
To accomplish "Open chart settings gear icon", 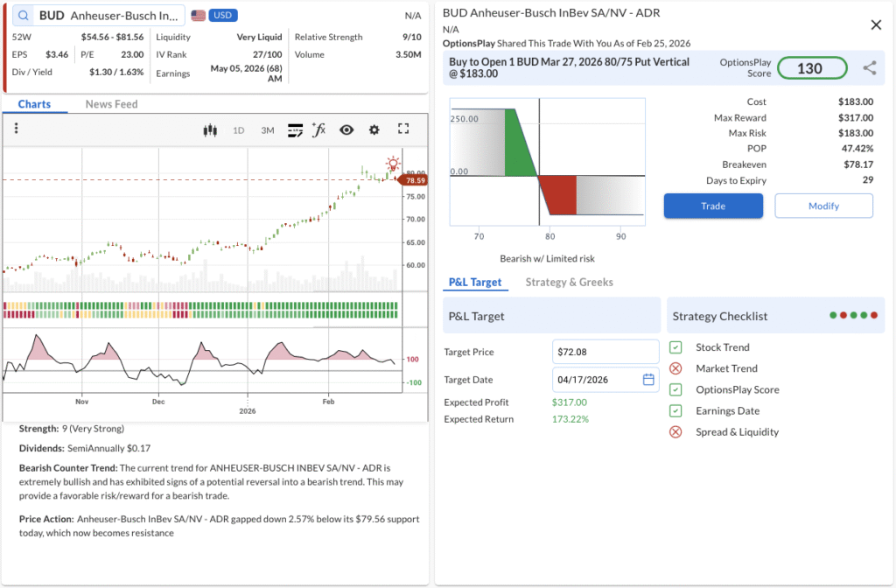I will click(x=374, y=130).
